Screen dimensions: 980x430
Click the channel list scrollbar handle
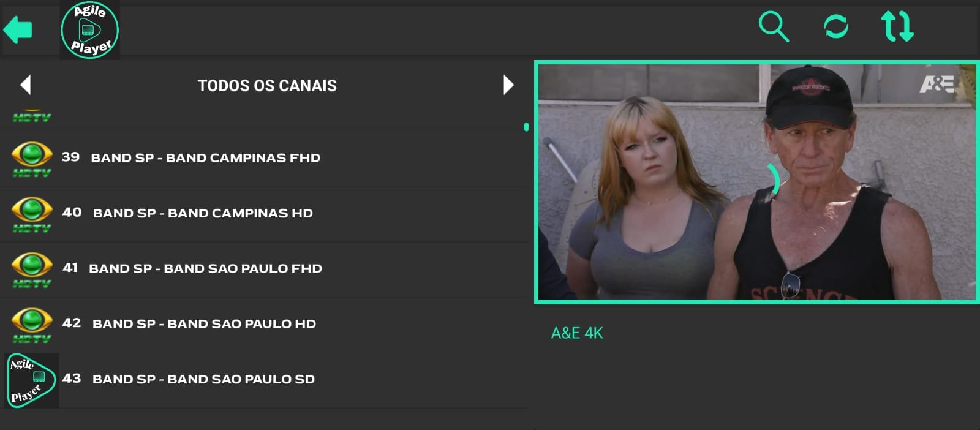coord(526,127)
